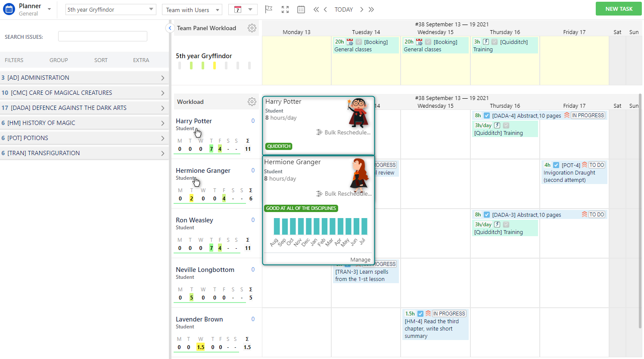Click booking calendar icon on Wednesday General classes

[419, 42]
